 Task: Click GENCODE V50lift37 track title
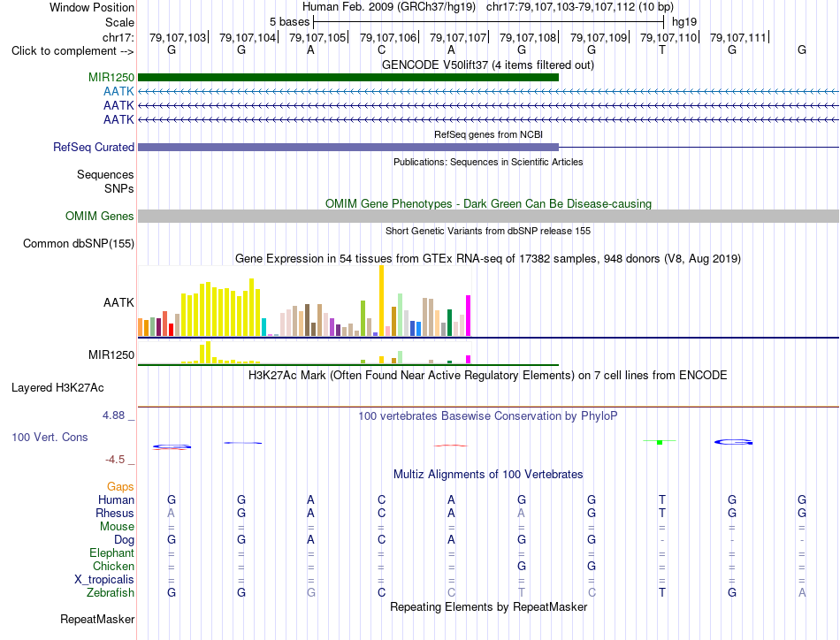[x=488, y=65]
